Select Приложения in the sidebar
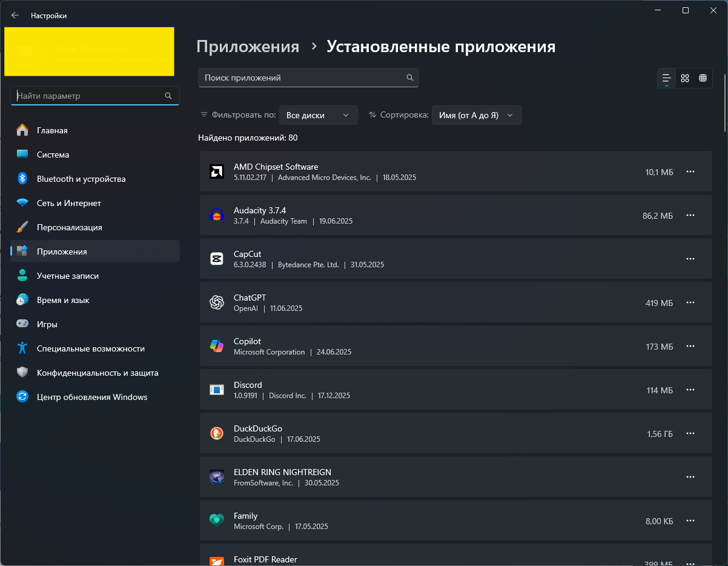728x566 pixels. coord(95,251)
